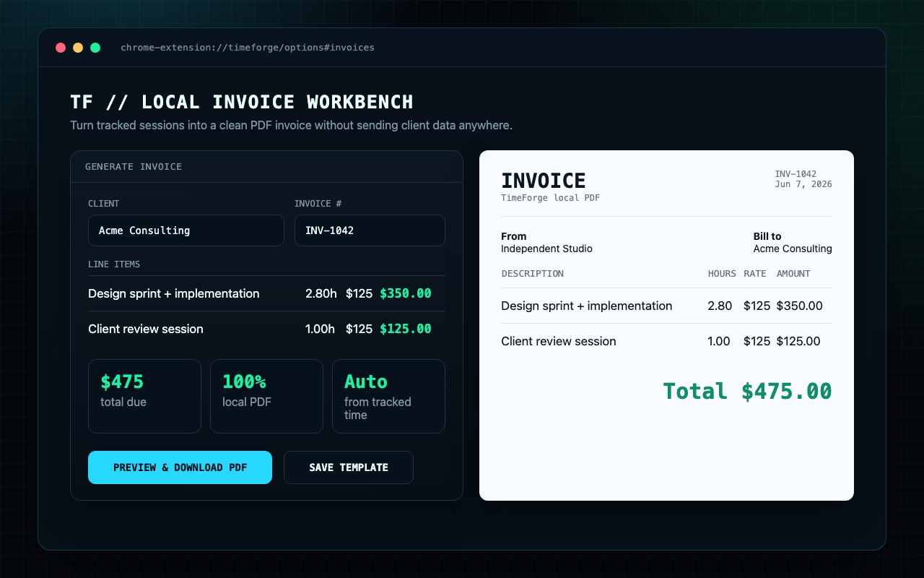
Task: Open the $475 total due card
Action: coord(144,396)
